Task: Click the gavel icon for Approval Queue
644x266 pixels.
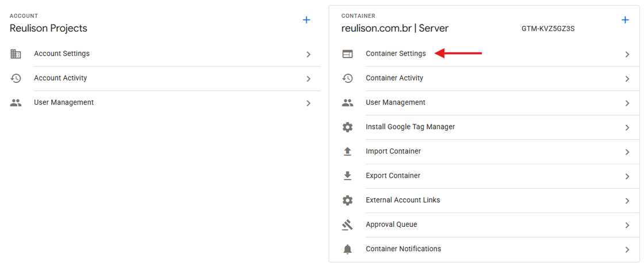Action: 347,225
